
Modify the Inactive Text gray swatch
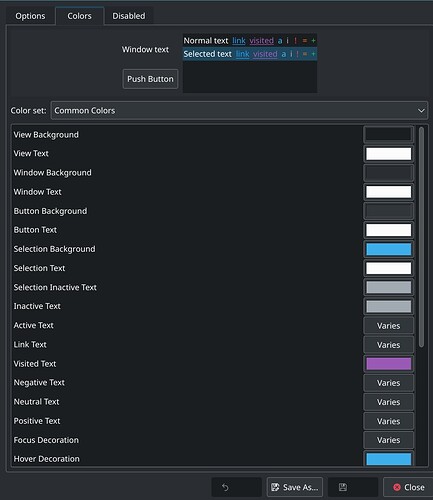coord(389,306)
